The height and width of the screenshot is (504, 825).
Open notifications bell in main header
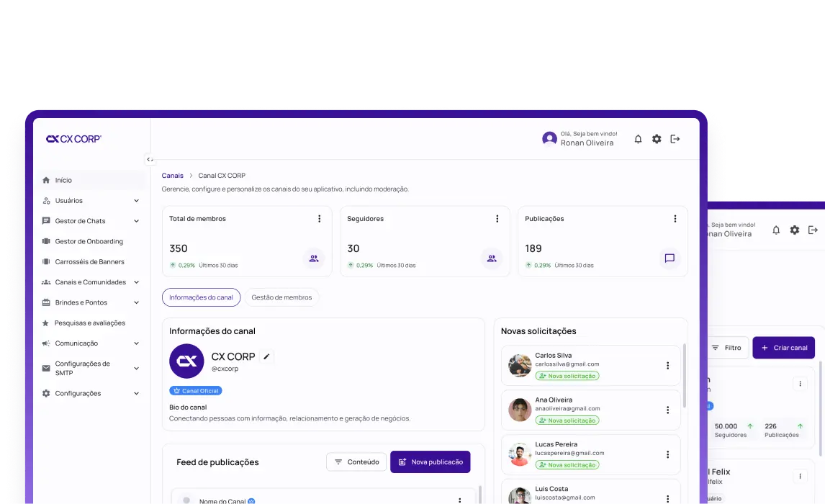coord(638,139)
